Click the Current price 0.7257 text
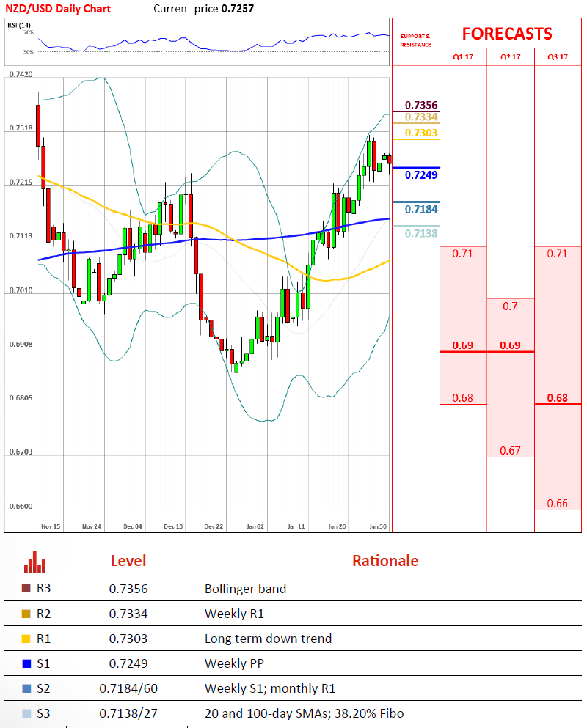587x728 pixels. coord(200,9)
